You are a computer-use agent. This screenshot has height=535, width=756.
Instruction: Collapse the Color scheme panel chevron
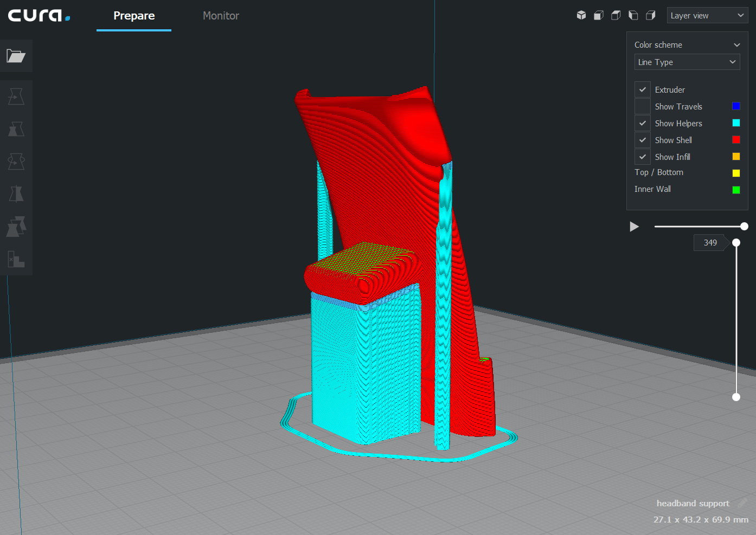pos(736,45)
